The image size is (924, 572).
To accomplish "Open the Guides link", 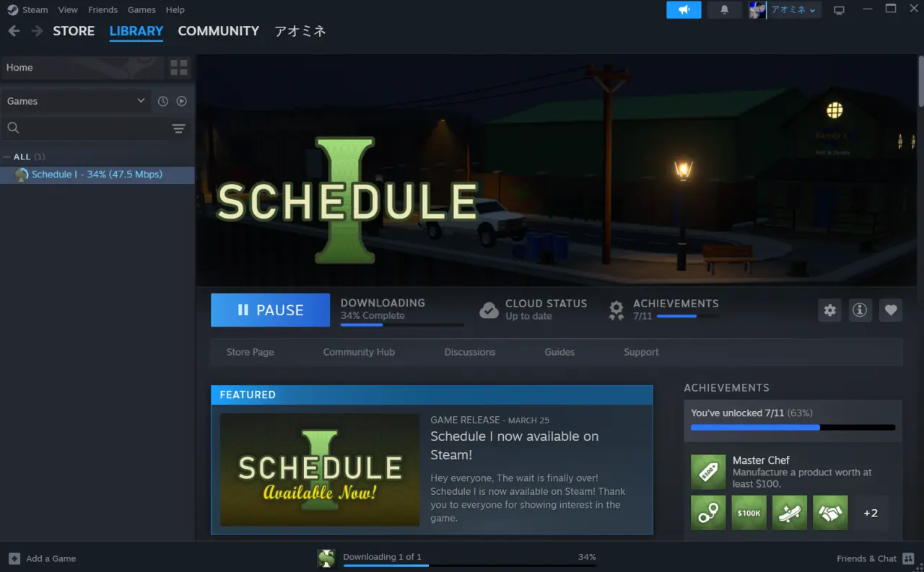I will point(559,352).
